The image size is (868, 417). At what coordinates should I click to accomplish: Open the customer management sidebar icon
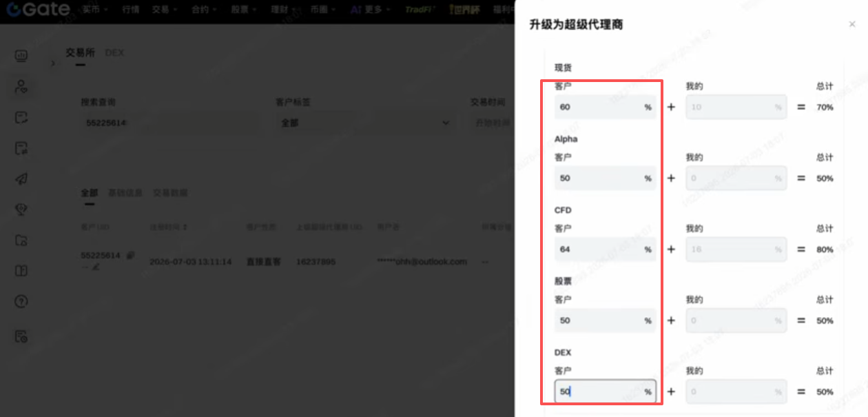pyautogui.click(x=21, y=87)
